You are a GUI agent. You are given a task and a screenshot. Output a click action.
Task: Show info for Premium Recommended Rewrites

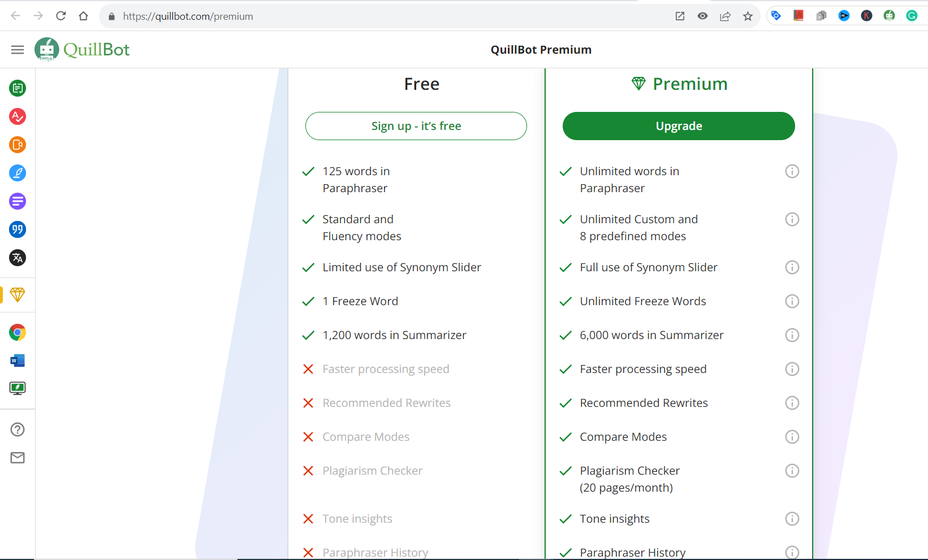792,403
